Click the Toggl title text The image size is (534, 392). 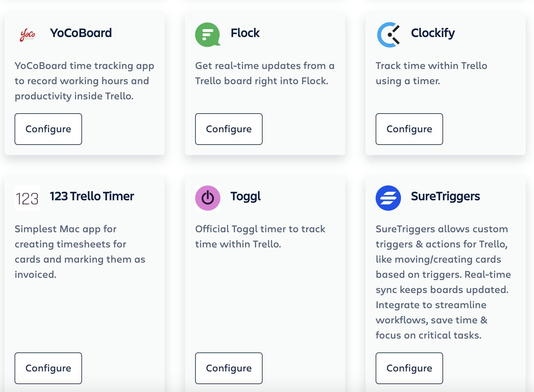[x=245, y=196]
